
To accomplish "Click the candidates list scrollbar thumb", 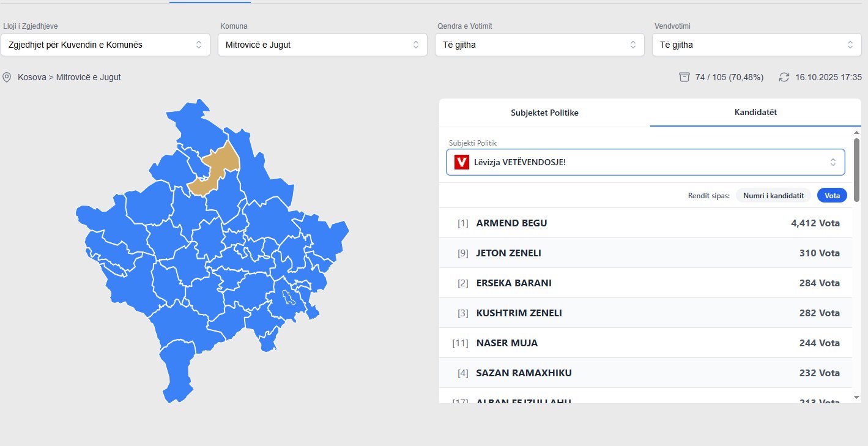I will [x=856, y=169].
